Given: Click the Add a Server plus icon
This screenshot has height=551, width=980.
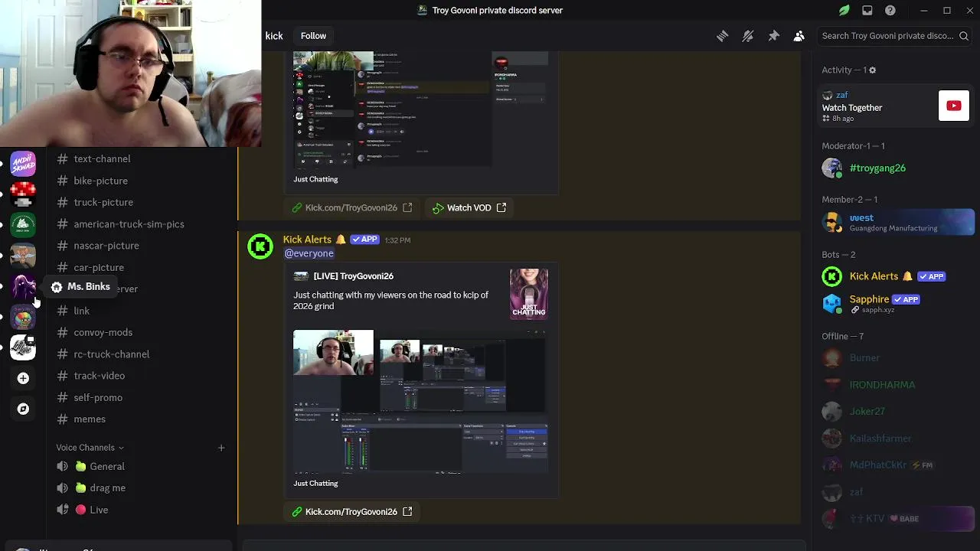Looking at the screenshot, I should point(23,378).
